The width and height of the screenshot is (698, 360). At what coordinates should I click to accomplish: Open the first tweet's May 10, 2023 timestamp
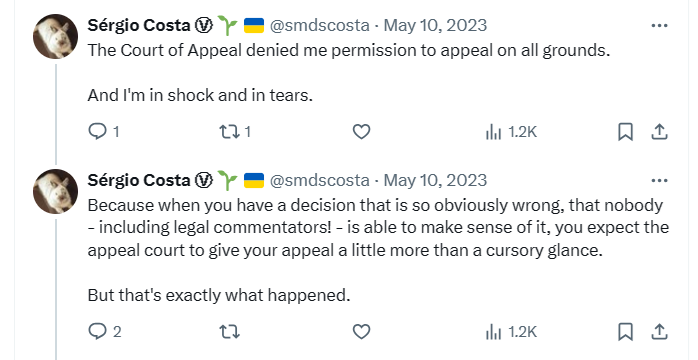(x=435, y=25)
